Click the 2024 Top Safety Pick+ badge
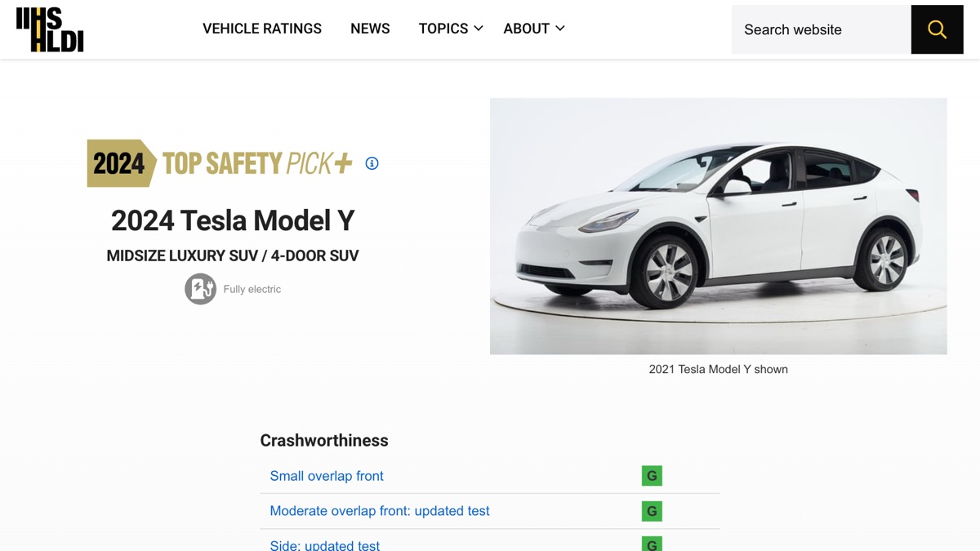Screen dimensions: 980x551 (220, 163)
